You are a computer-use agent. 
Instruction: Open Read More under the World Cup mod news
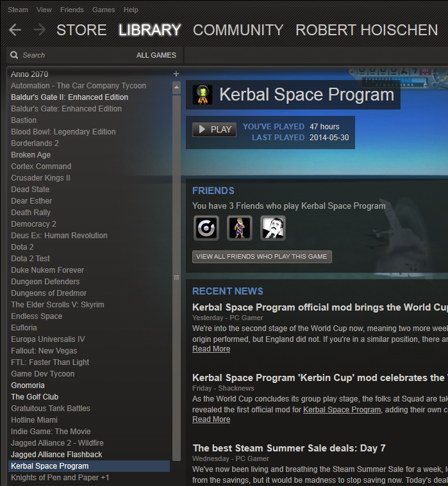coord(212,349)
